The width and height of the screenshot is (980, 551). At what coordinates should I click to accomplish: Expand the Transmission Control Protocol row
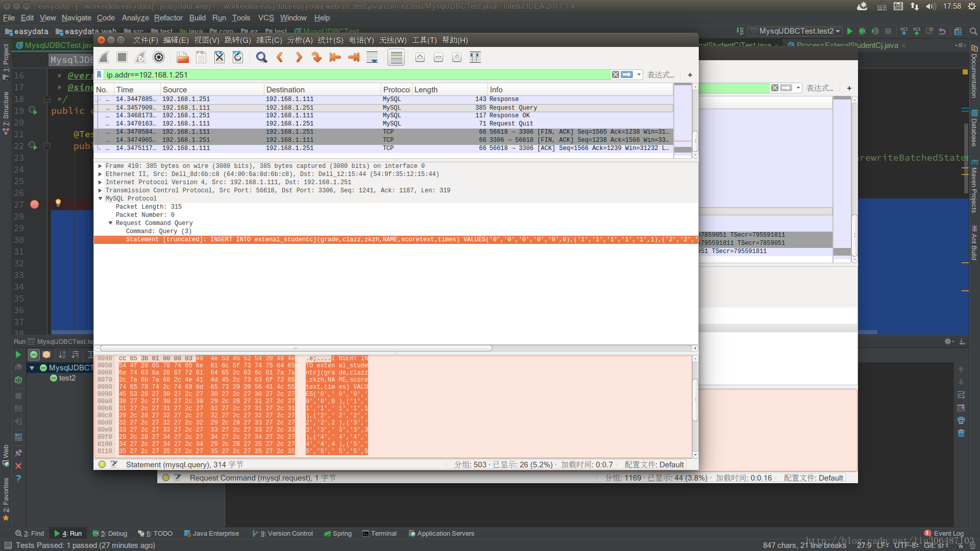(100, 190)
